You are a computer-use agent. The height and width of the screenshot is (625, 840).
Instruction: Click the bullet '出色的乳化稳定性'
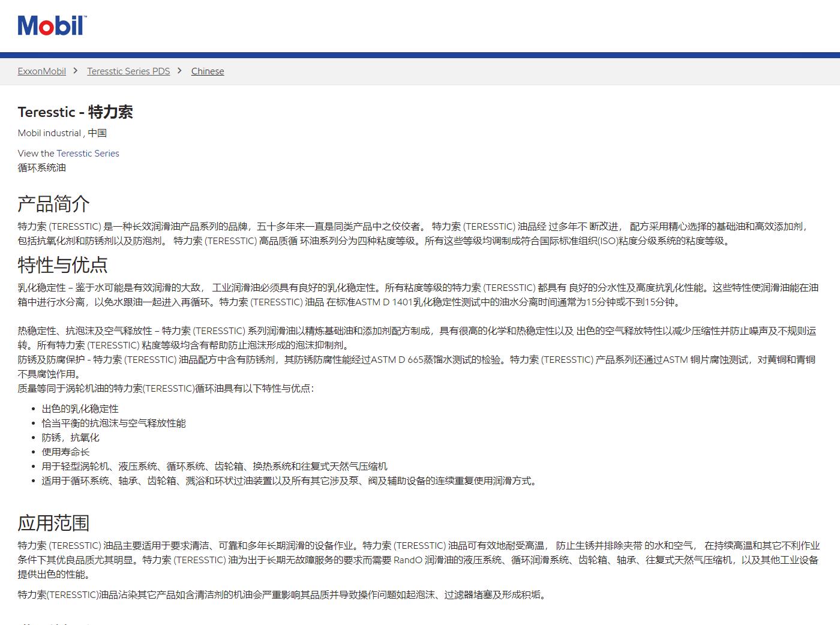80,408
